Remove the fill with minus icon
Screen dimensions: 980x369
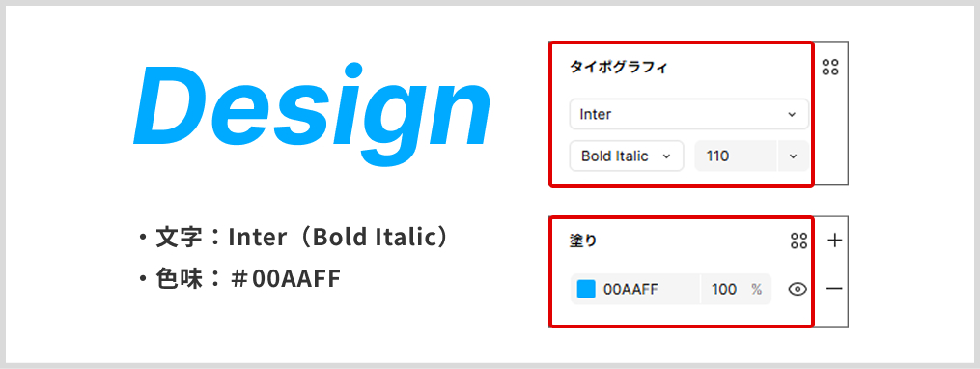point(834,288)
